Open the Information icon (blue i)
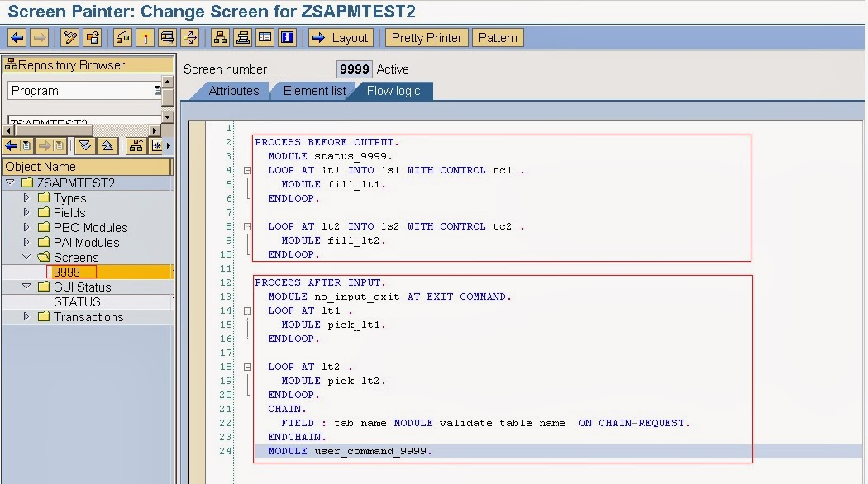This screenshot has width=868, height=484. point(287,37)
